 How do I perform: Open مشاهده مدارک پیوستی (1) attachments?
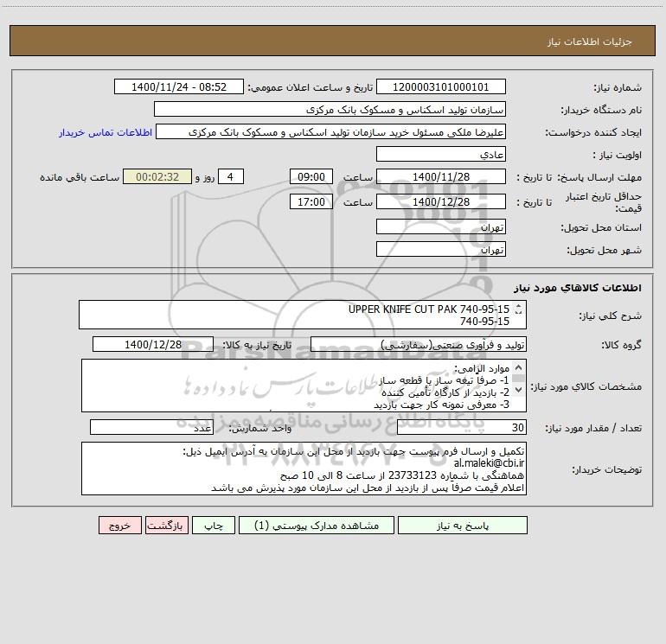coord(317,525)
